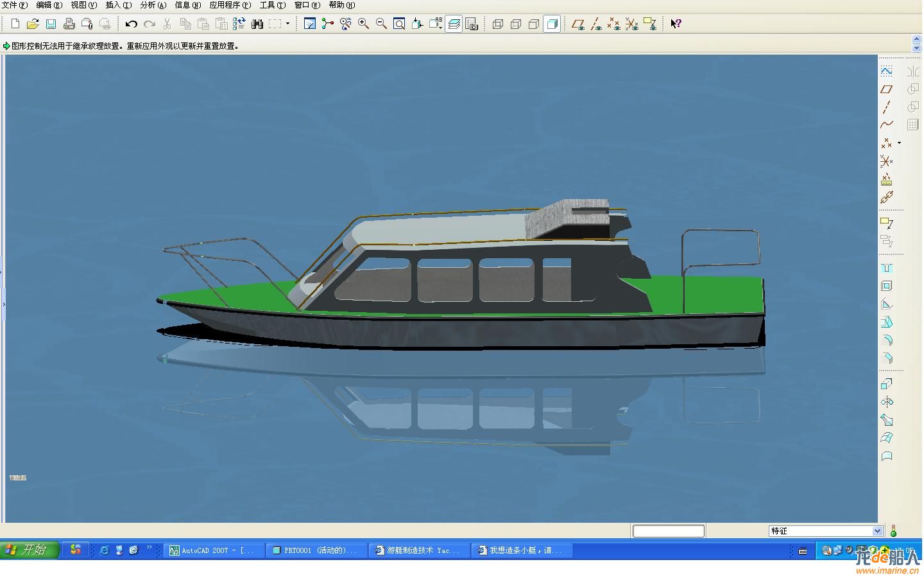Open the 编辑 (Edit) menu
The height and width of the screenshot is (578, 924).
pos(49,5)
